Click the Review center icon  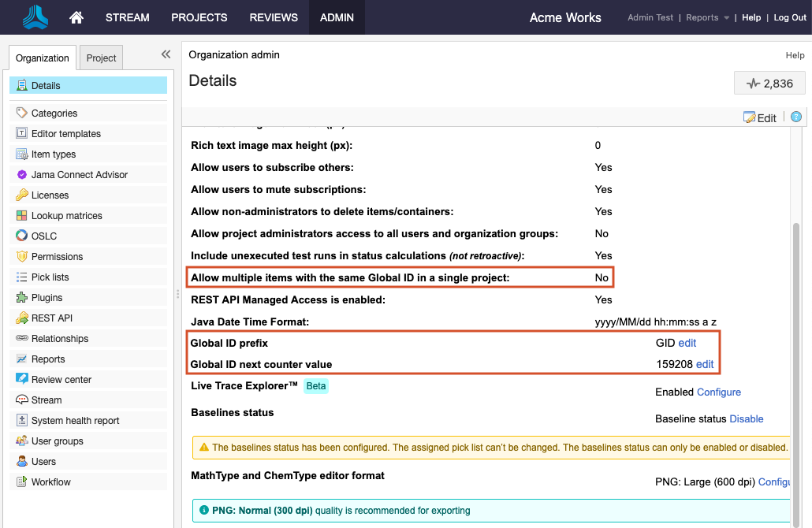(22, 379)
